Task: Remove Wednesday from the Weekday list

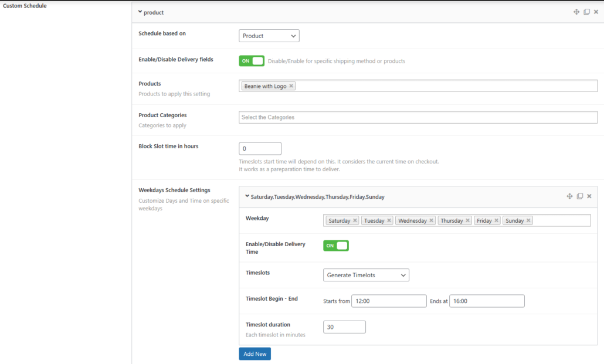Action: pyautogui.click(x=430, y=220)
